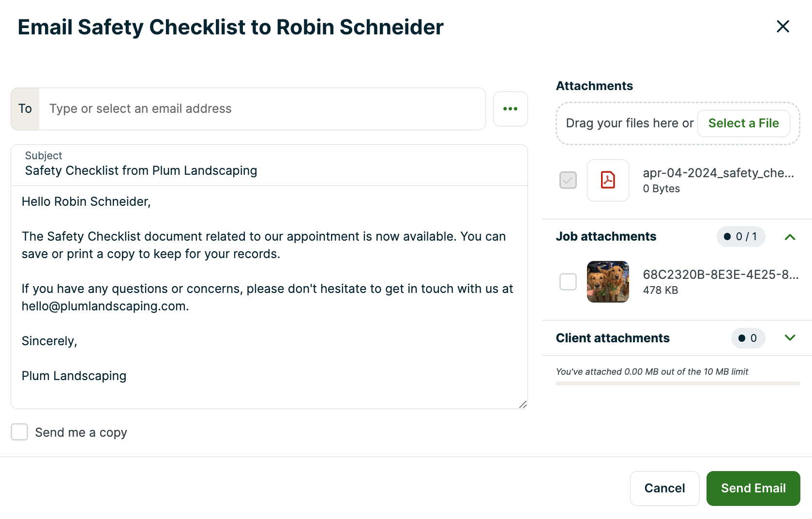Focus the To email address field
The width and height of the screenshot is (812, 519).
(261, 109)
